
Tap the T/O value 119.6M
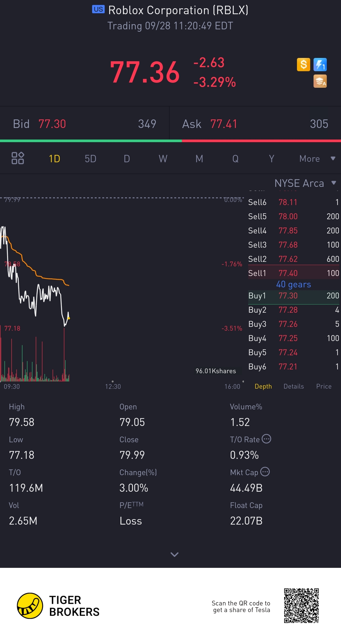click(26, 488)
